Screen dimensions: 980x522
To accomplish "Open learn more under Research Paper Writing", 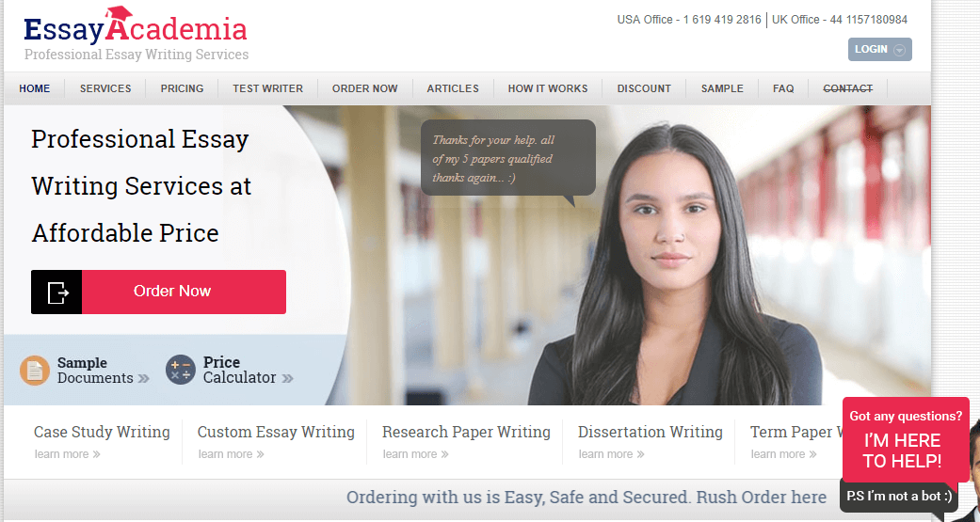I will [x=415, y=454].
